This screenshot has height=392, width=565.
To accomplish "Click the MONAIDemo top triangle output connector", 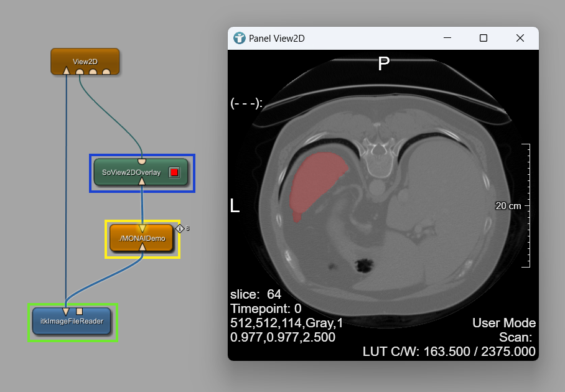I will [x=142, y=228].
